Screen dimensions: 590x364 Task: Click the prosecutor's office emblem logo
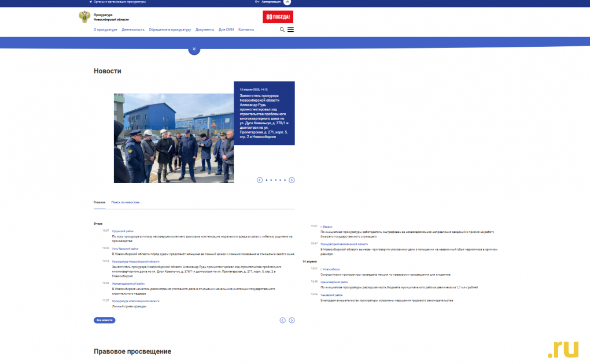(84, 17)
